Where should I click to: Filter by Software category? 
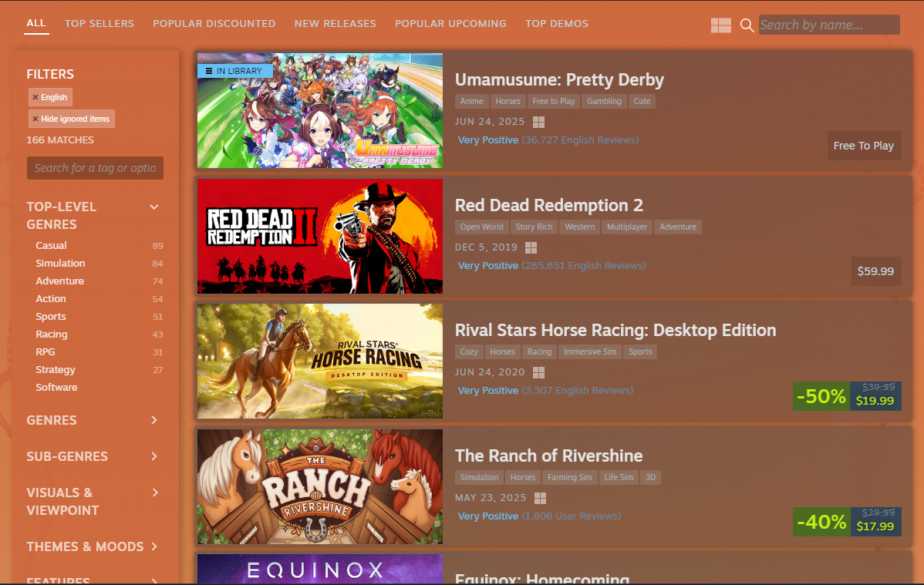[56, 387]
